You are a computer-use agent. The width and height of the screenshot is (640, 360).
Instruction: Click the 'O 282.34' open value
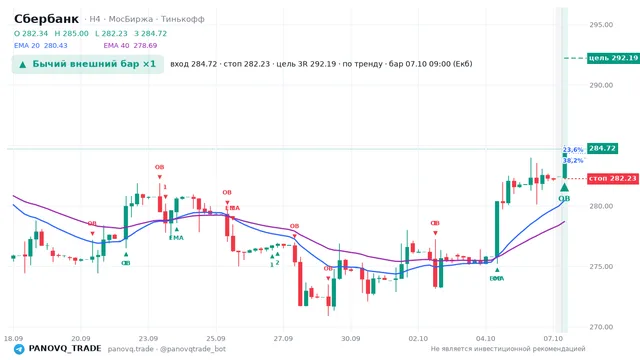pos(31,33)
